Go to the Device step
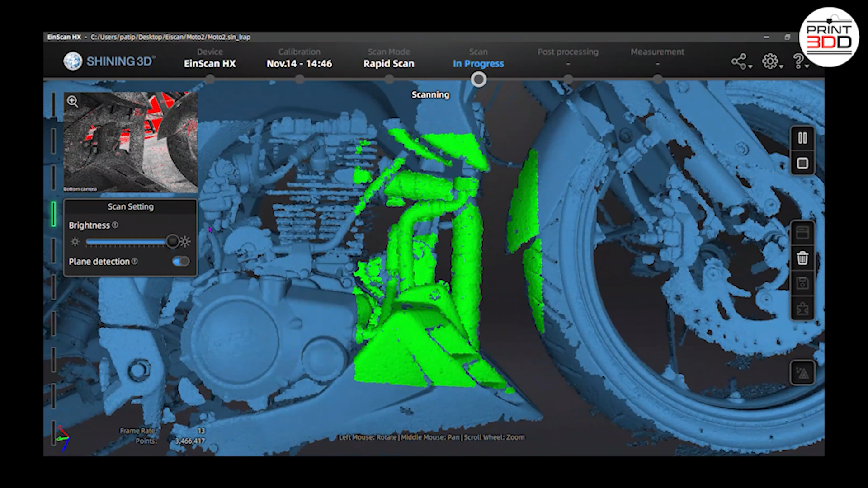Screen dimensions: 868x488 coord(210,58)
